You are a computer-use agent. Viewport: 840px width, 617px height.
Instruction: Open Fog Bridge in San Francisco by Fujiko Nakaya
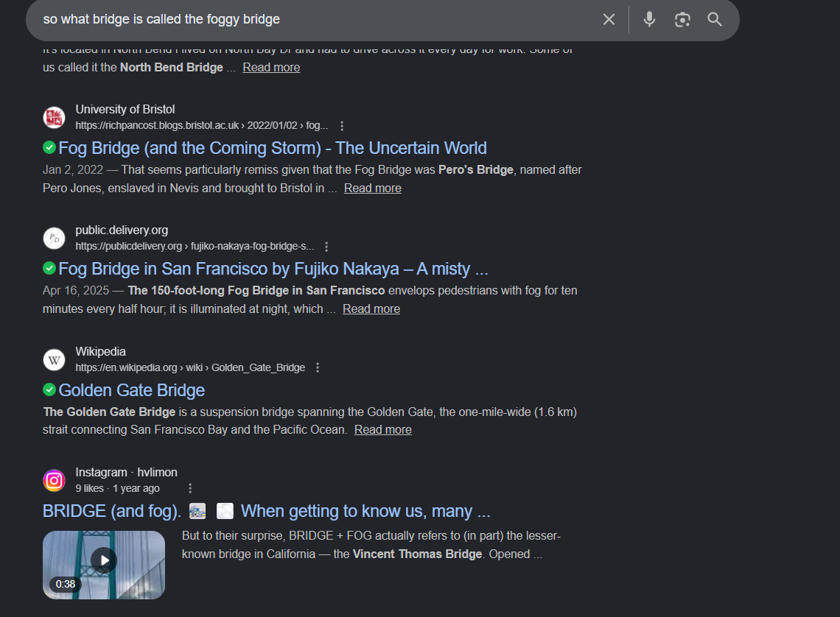(273, 269)
